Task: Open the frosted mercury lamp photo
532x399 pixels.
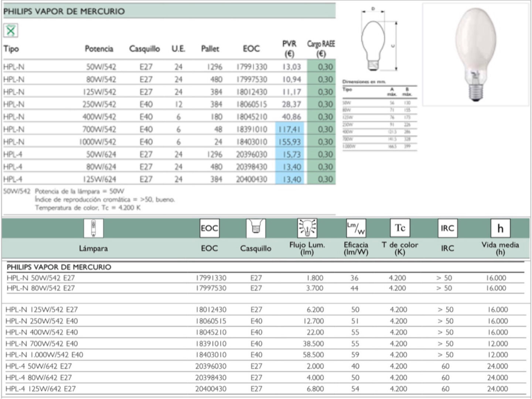Action: click(476, 55)
